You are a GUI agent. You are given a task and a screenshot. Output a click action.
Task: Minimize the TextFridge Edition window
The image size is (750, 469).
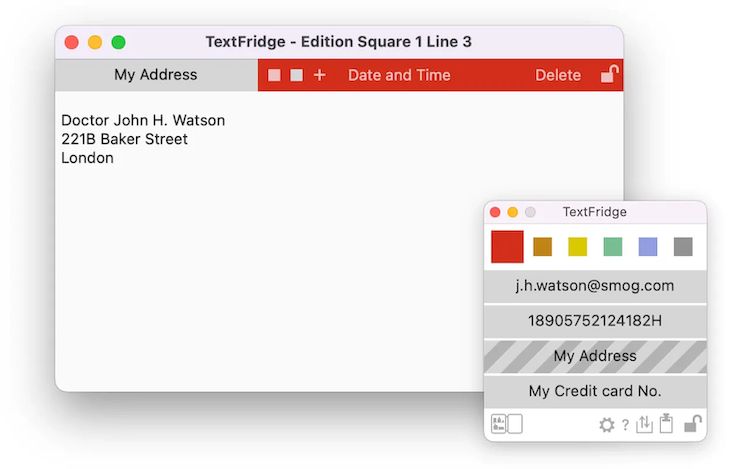coord(95,42)
